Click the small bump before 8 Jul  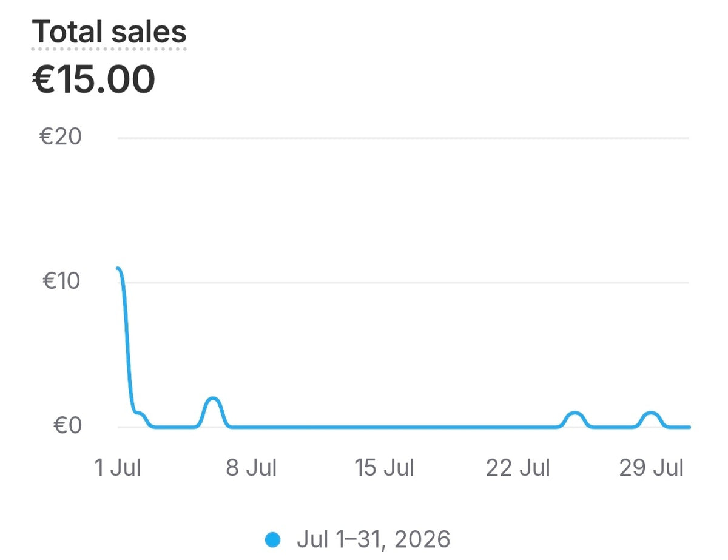click(213, 400)
